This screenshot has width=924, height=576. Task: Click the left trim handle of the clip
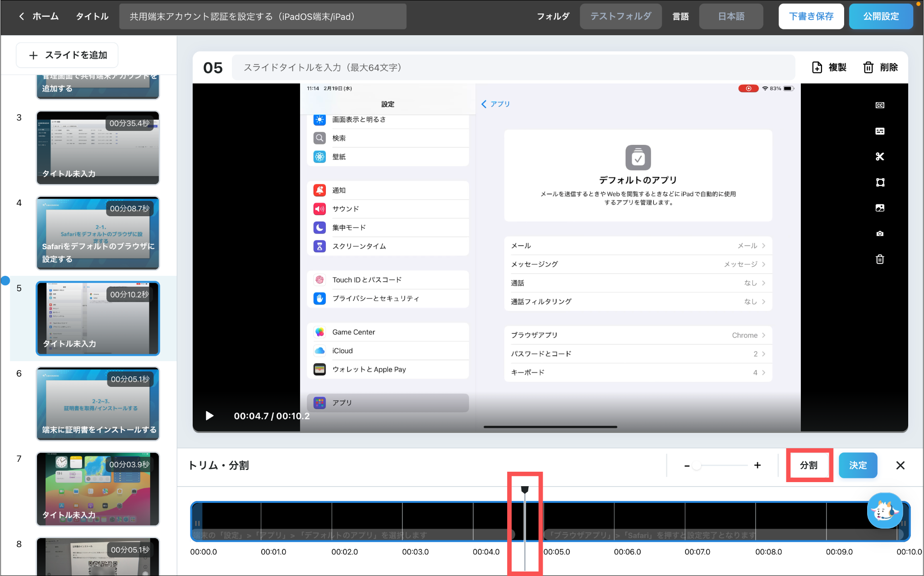[197, 523]
